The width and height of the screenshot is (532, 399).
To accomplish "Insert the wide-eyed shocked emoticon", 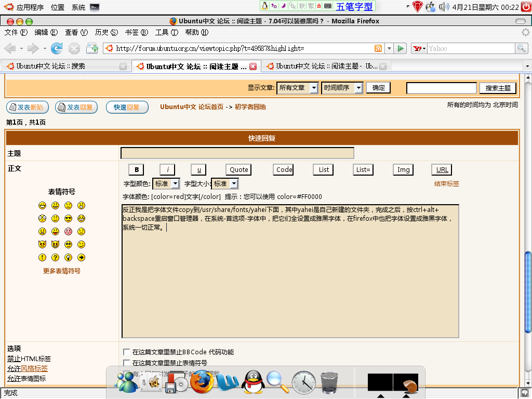I will [43, 219].
